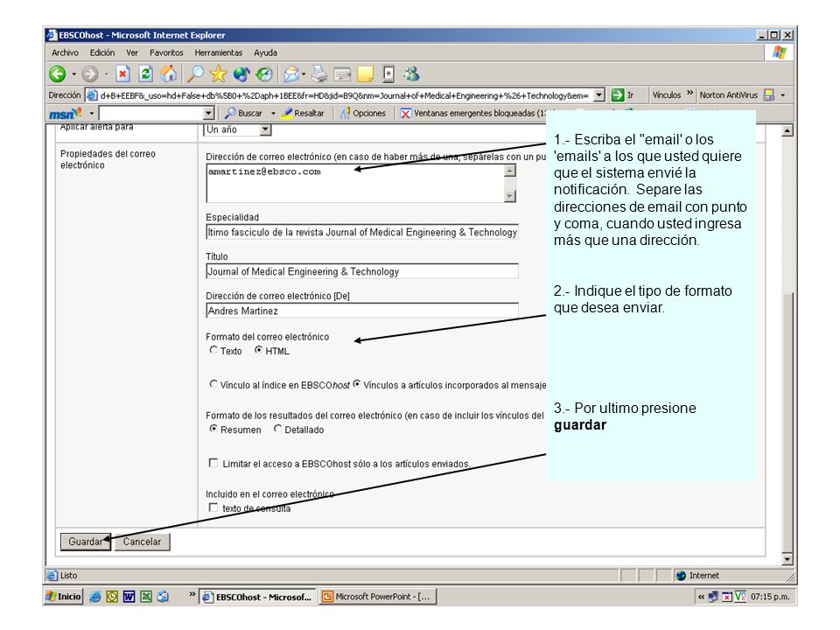
Task: Click page scrollbar down arrow
Action: click(787, 559)
